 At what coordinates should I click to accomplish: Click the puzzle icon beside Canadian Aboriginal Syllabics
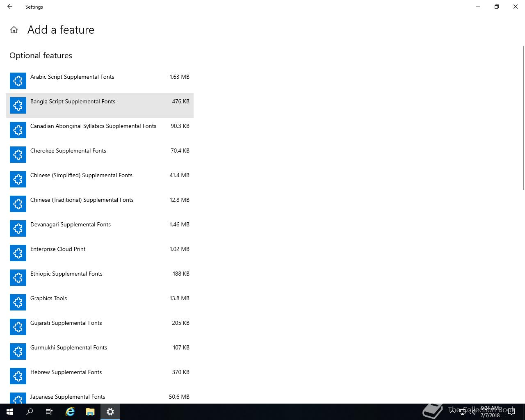tap(18, 130)
